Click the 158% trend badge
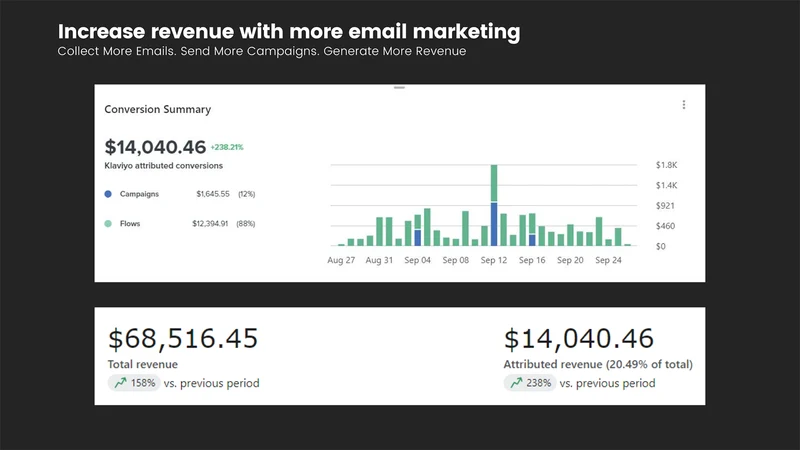Image resolution: width=800 pixels, height=450 pixels. click(x=134, y=383)
